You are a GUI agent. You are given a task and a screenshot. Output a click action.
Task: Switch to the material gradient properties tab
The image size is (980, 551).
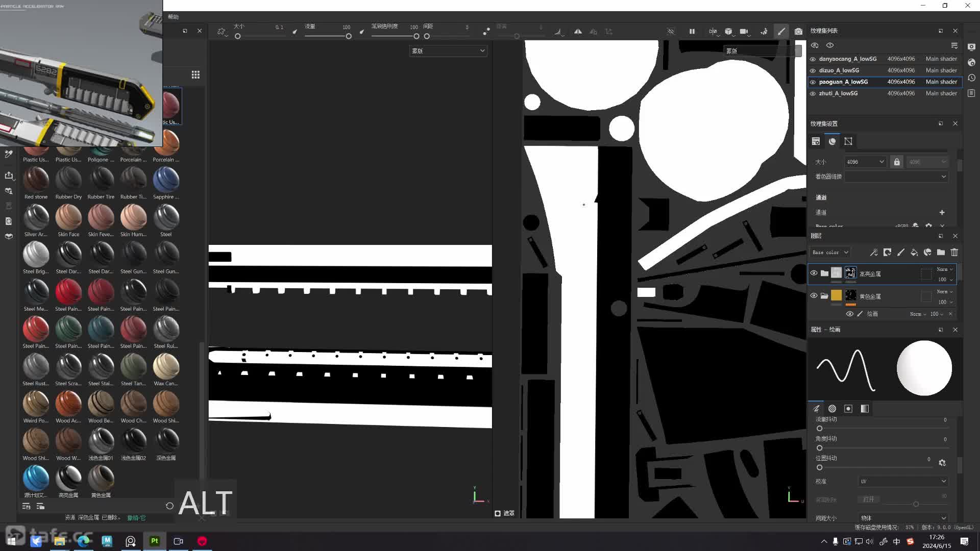point(865,409)
